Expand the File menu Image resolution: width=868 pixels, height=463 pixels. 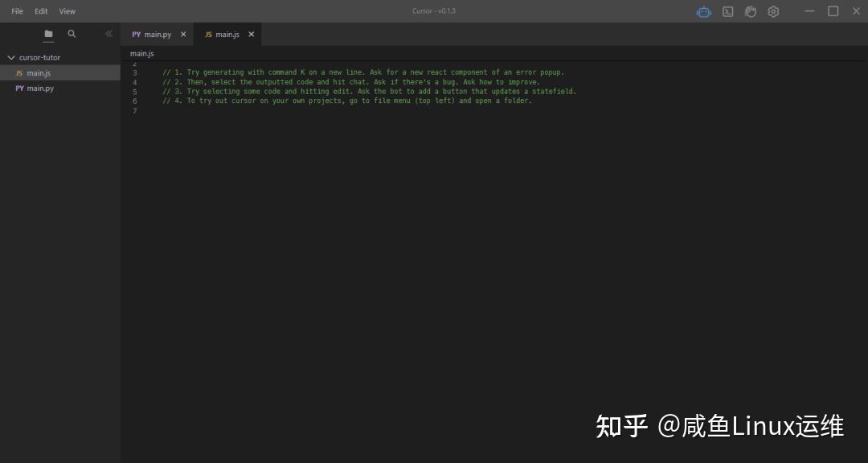(x=16, y=11)
